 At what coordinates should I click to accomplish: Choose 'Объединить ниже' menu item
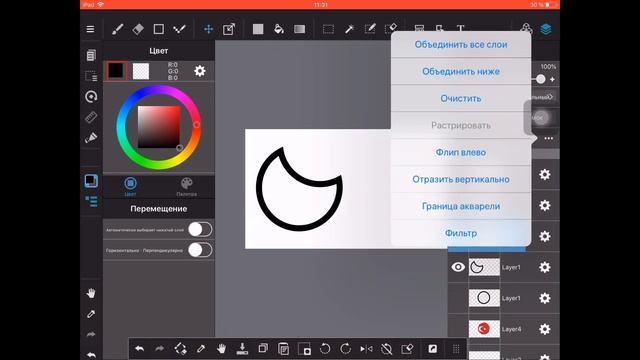pyautogui.click(x=461, y=71)
